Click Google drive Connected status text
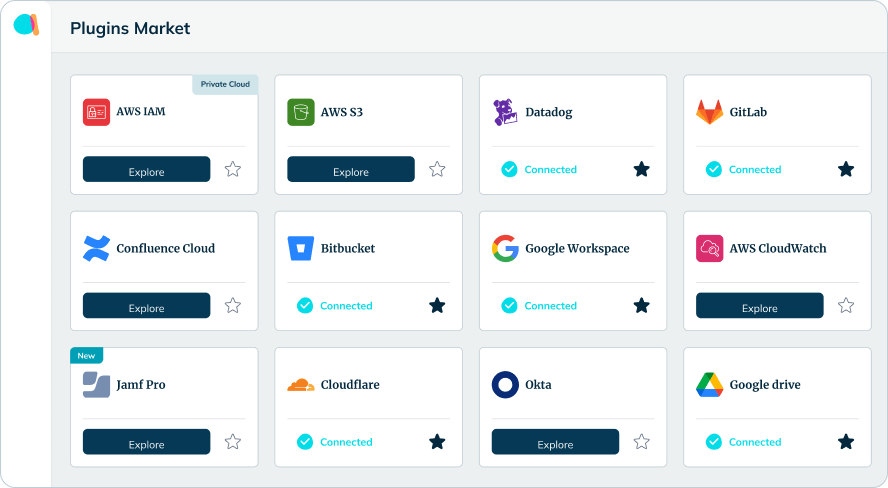The width and height of the screenshot is (888, 488). click(755, 442)
